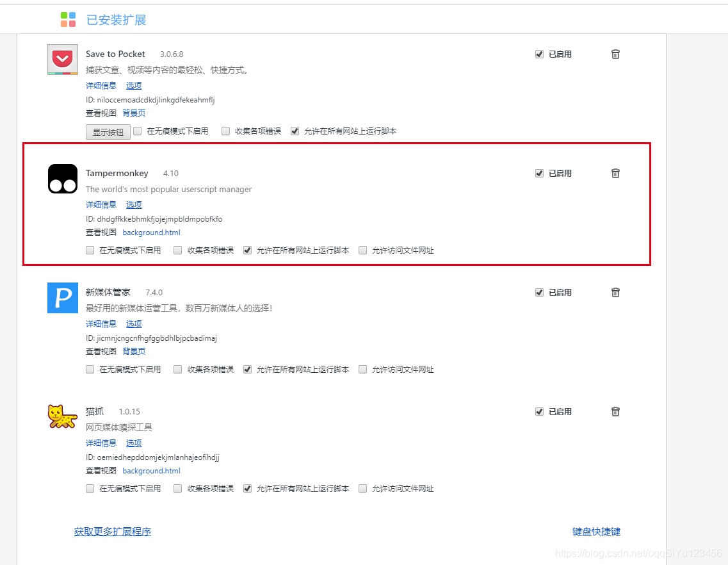
Task: Enable 在无痕模式下启用 for Tampermonkey
Action: click(90, 250)
